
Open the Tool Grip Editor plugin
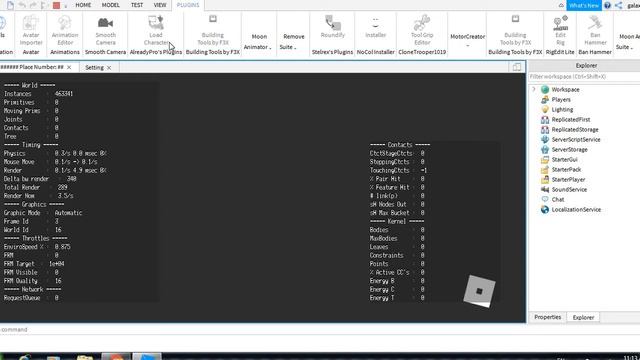coord(422,31)
